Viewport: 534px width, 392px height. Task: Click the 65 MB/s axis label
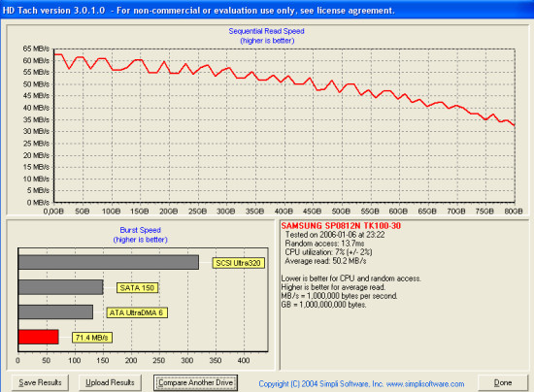[36, 49]
